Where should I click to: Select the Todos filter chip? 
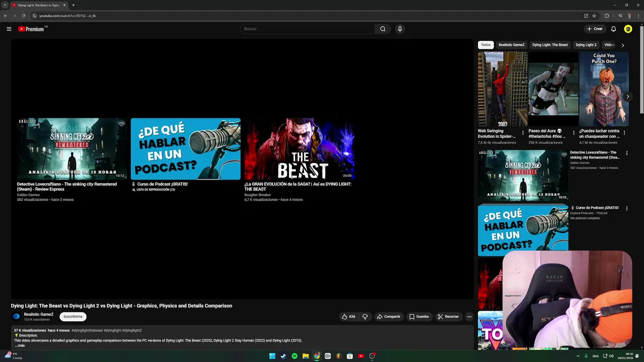pyautogui.click(x=486, y=45)
